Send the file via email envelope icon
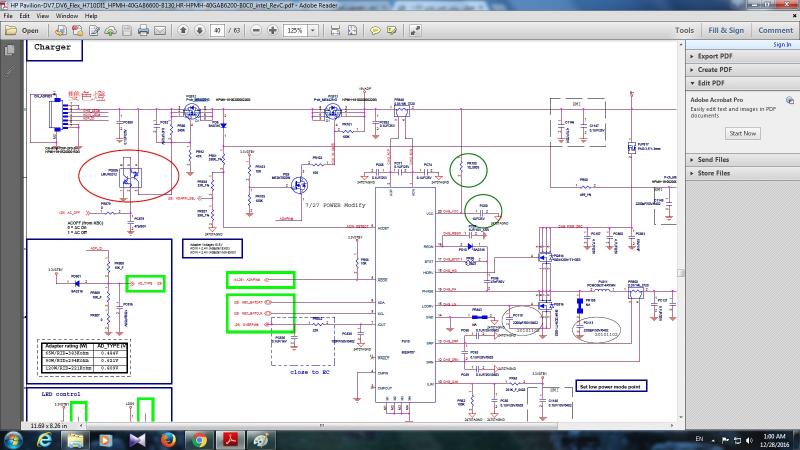800x450 pixels. 160,31
